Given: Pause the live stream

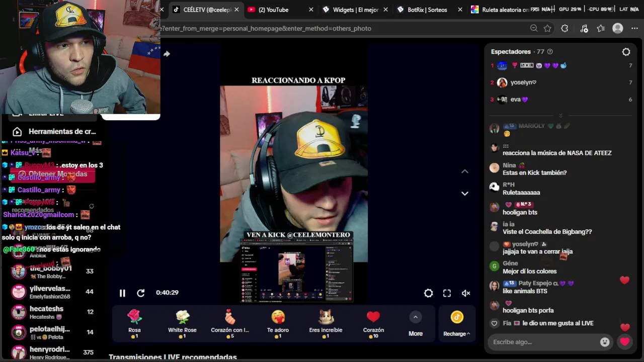Looking at the screenshot, I should 122,293.
